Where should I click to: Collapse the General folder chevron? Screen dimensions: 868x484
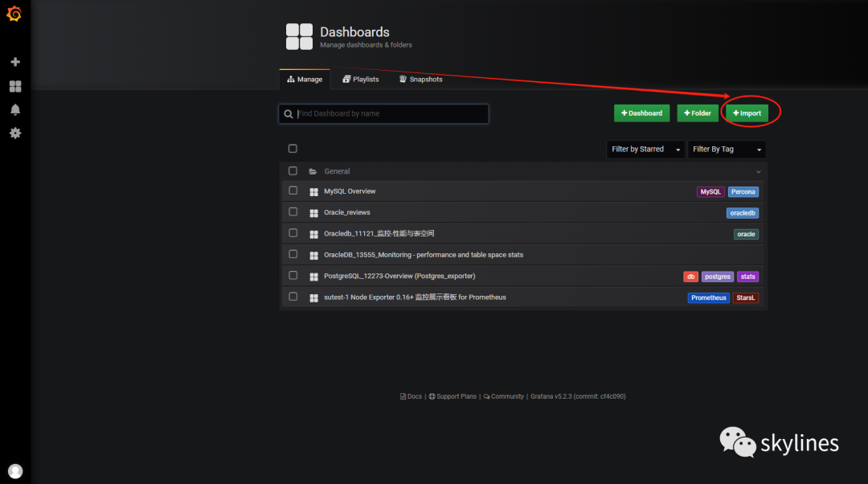point(759,172)
